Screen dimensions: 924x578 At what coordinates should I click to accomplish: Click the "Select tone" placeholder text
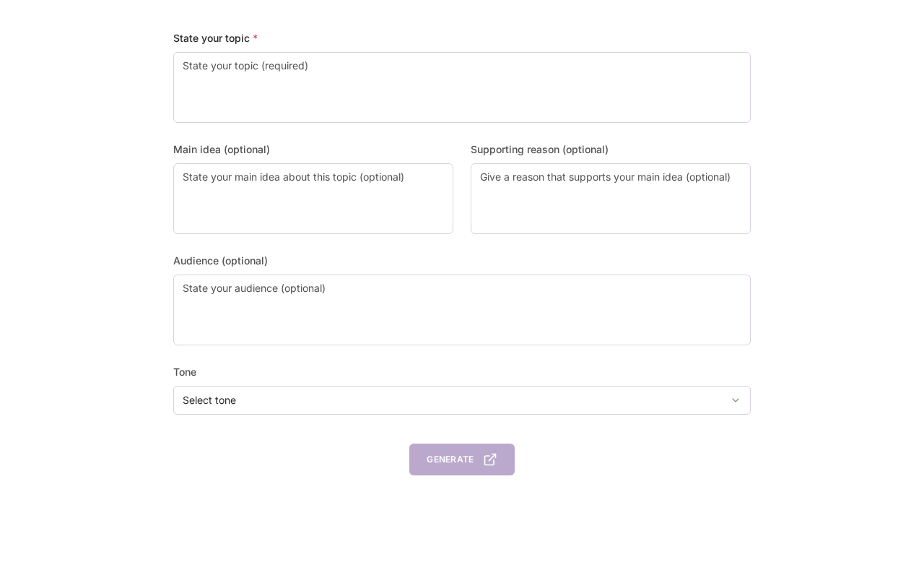209,400
